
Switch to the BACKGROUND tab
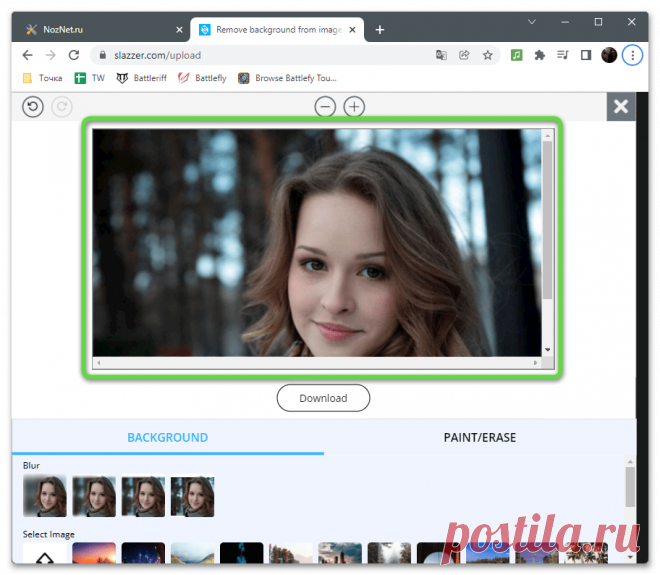pos(167,437)
